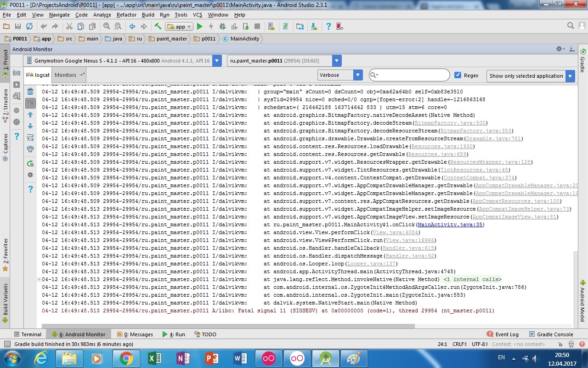The image size is (588, 368).
Task: Click the Print logcat icon
Action: click(x=30, y=149)
